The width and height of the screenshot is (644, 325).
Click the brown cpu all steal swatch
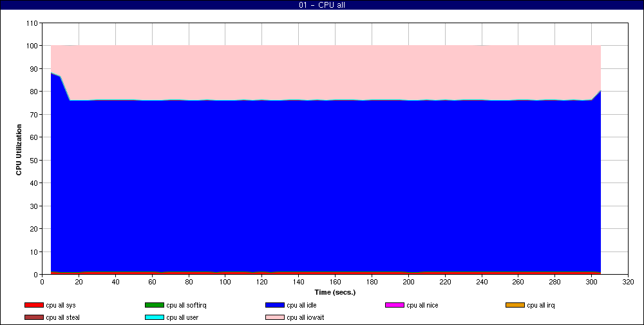[34, 317]
